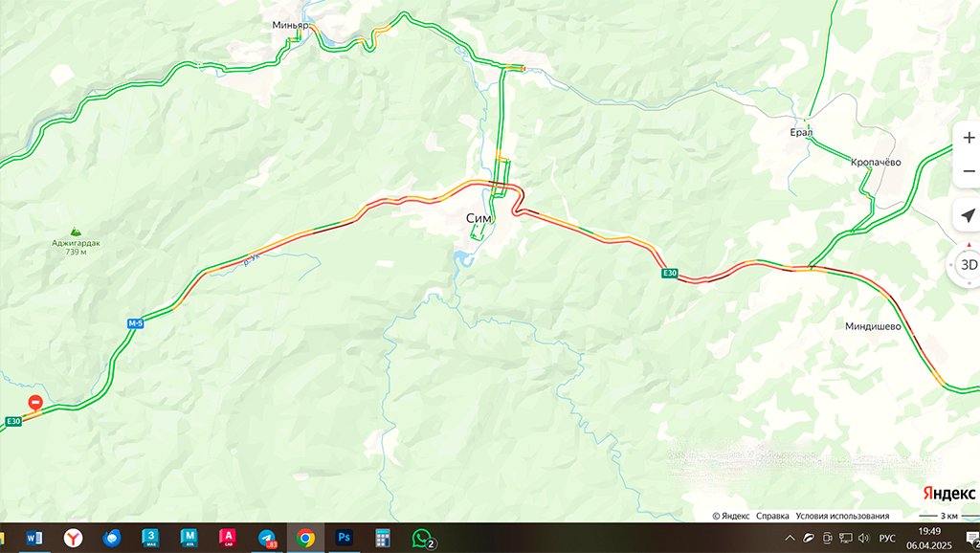Click the M-5 highway shield marker

click(x=136, y=323)
